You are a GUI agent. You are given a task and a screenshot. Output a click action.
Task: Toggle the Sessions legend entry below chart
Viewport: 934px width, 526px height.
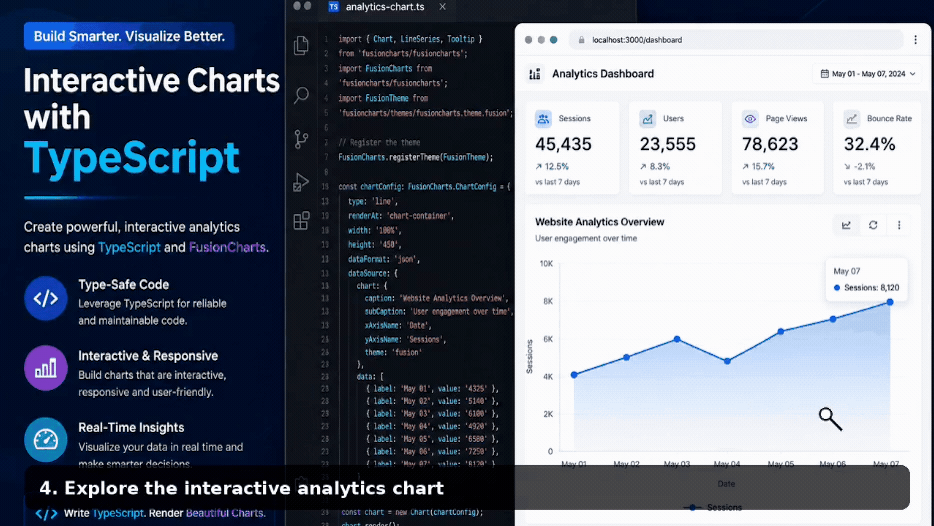pos(712,508)
